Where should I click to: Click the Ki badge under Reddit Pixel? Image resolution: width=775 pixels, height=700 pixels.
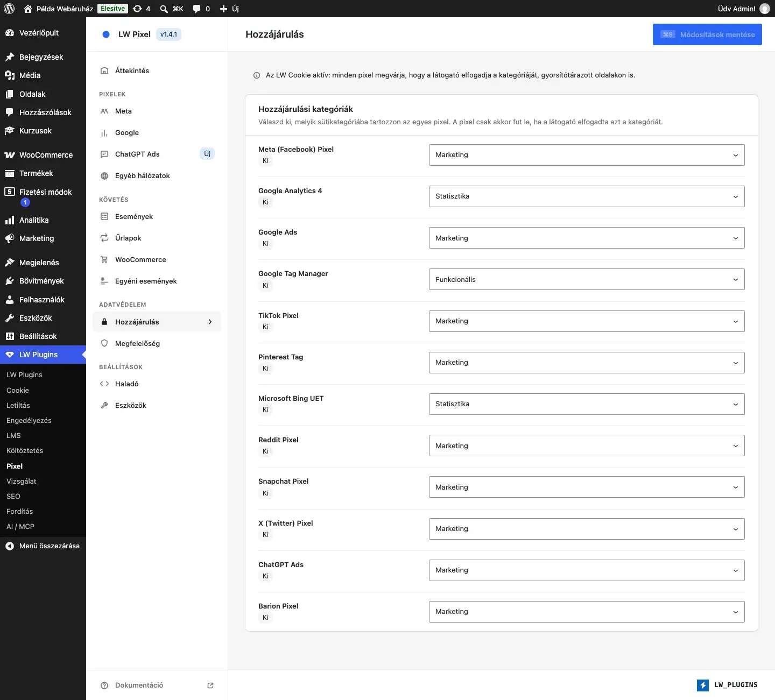[265, 451]
